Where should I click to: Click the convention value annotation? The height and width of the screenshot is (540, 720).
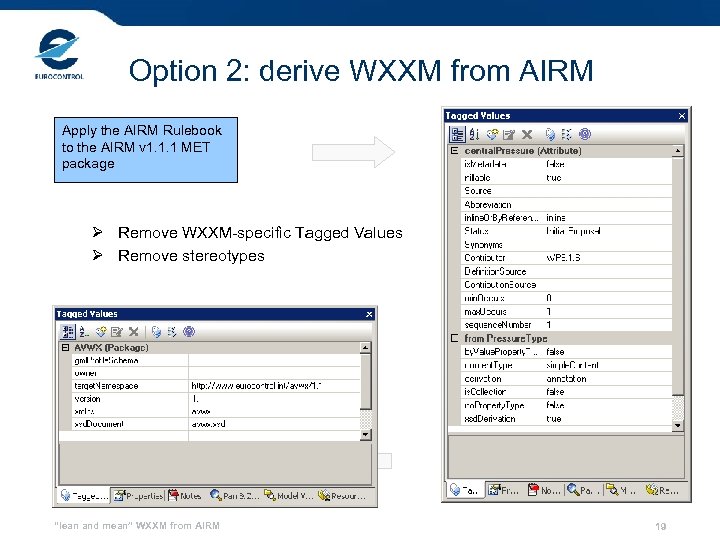(566, 379)
